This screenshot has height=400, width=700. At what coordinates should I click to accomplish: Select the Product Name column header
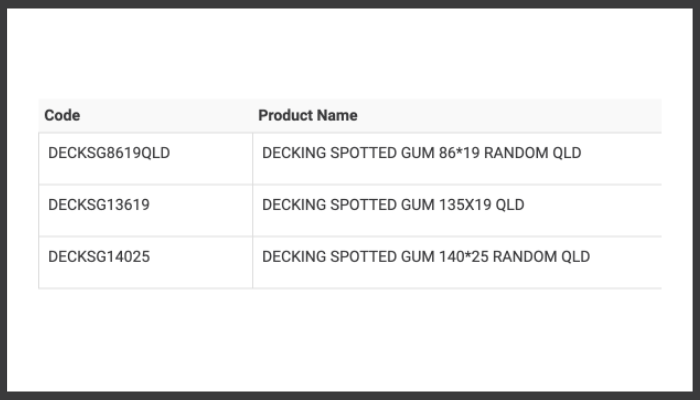[x=308, y=115]
